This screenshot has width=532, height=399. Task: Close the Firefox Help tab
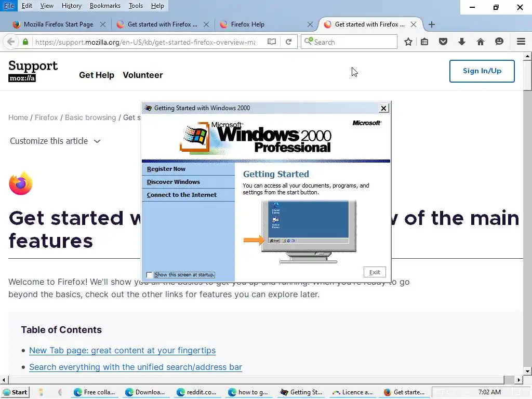point(310,24)
